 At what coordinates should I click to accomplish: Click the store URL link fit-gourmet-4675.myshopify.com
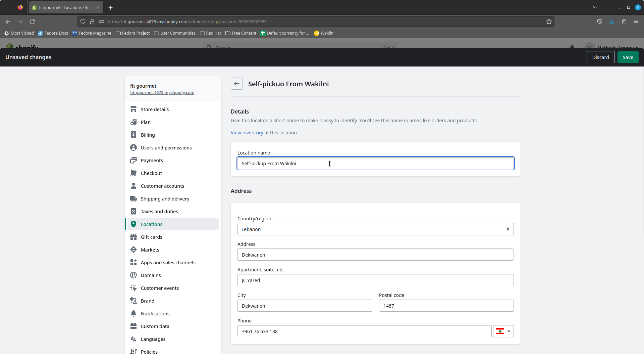click(x=162, y=93)
